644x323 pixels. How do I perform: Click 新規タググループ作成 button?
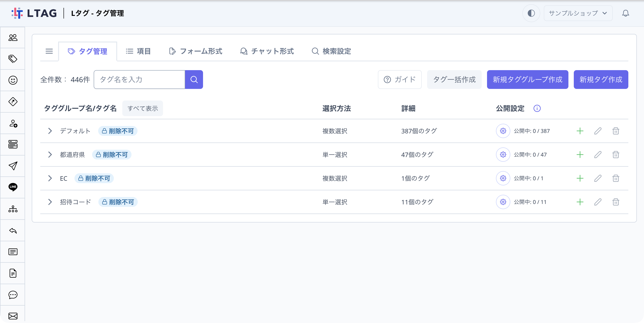point(527,80)
